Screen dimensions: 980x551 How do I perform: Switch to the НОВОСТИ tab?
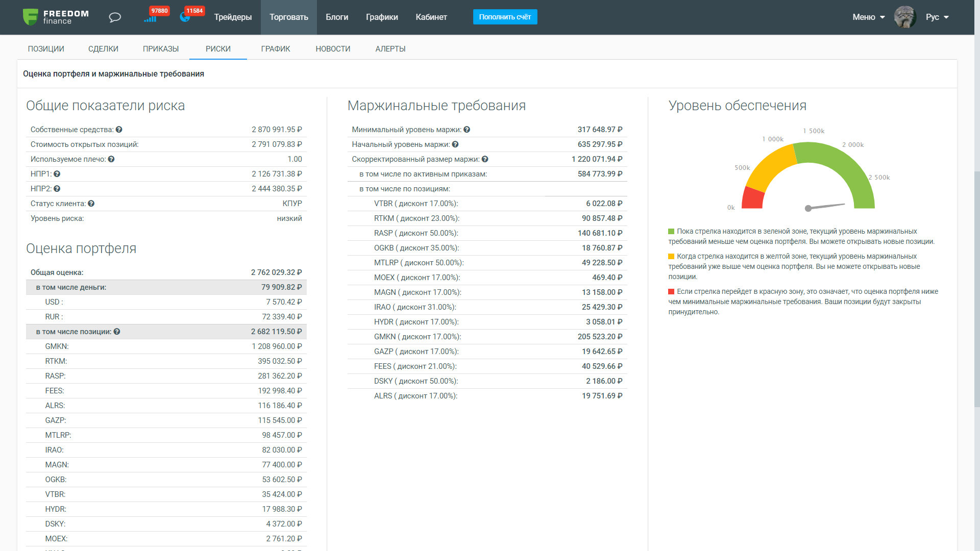tap(333, 49)
